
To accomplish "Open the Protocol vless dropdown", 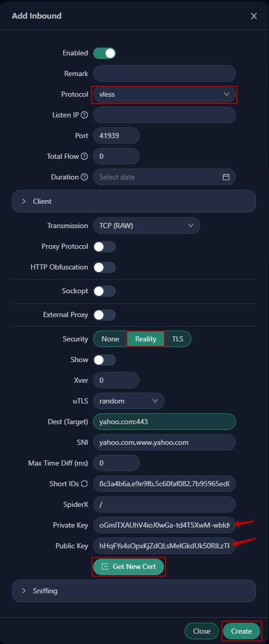I will 165,94.
